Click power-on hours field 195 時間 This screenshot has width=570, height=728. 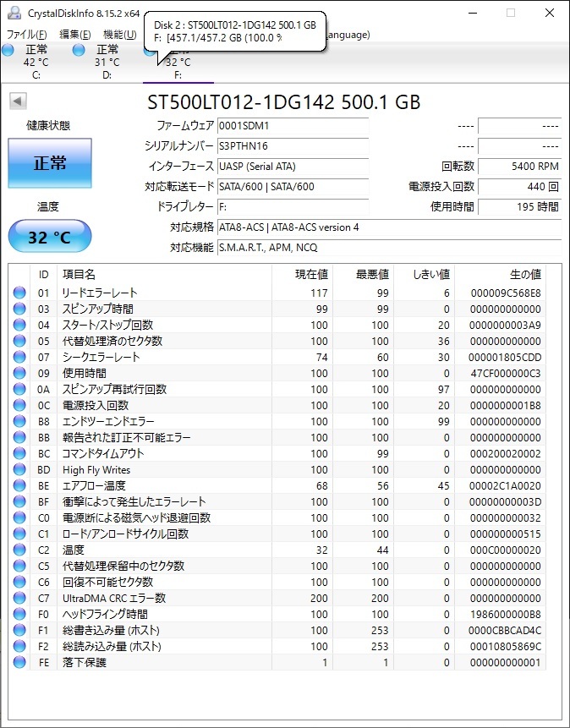coord(519,207)
